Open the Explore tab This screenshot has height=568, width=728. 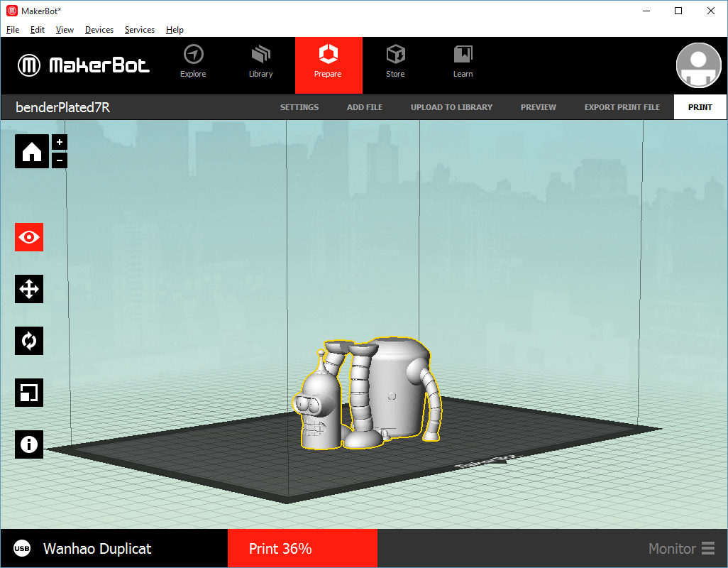click(x=193, y=61)
